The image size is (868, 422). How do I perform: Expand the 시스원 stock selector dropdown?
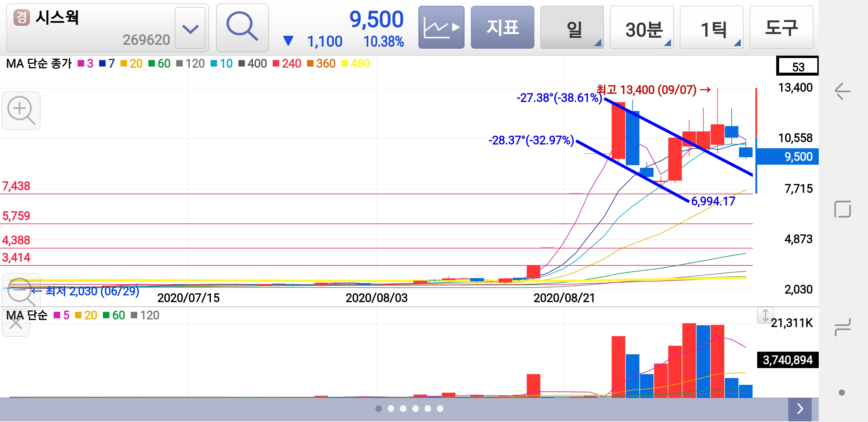tap(190, 28)
